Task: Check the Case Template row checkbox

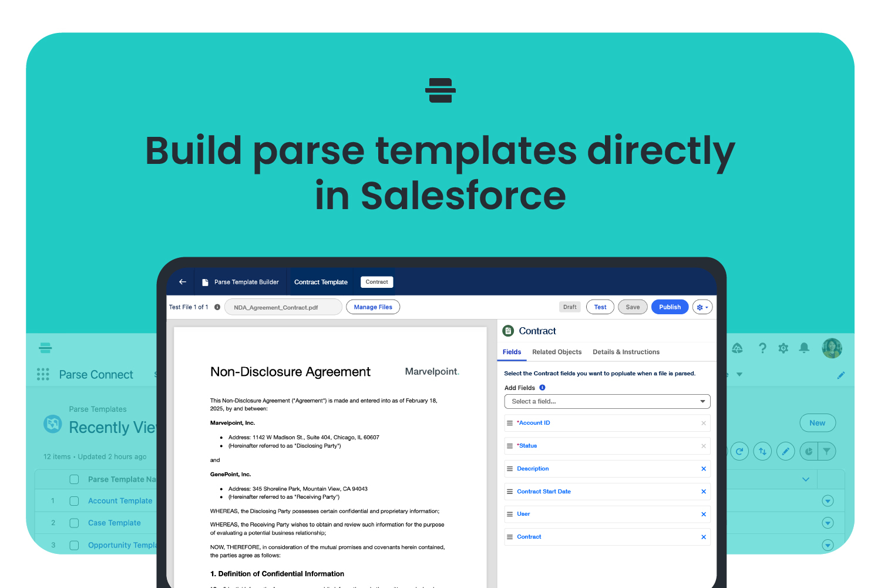Action: [x=74, y=523]
